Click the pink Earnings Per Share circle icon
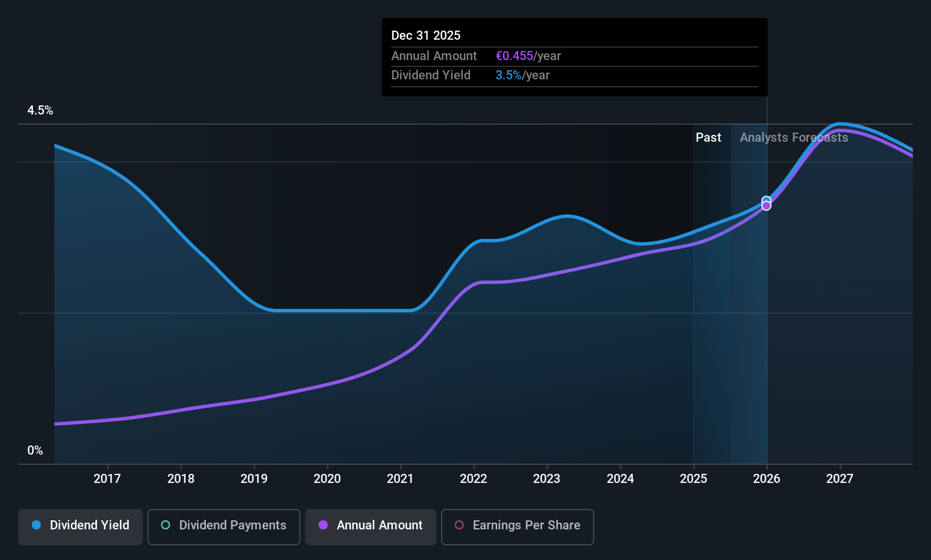This screenshot has height=560, width=931. 459,525
